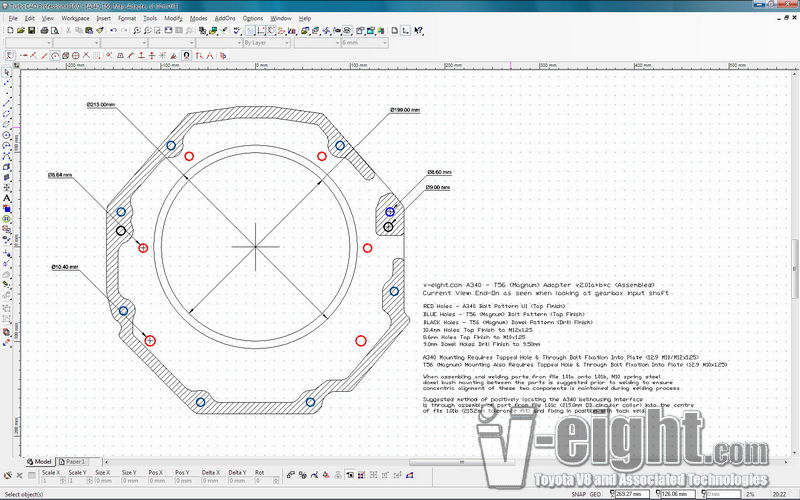800x500 pixels.
Task: Toggle Quadrant snap crosshair-circle icon
Action: tap(75, 56)
